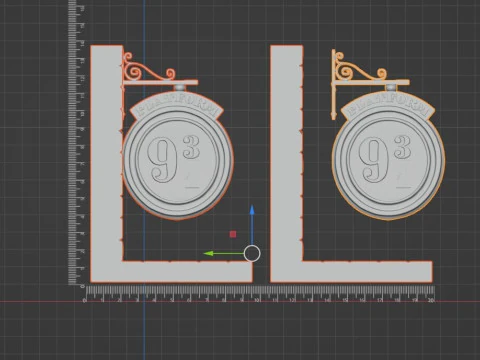Click the horizontal ruler below the bookends
Screen dimensions: 480x360
coord(259,294)
